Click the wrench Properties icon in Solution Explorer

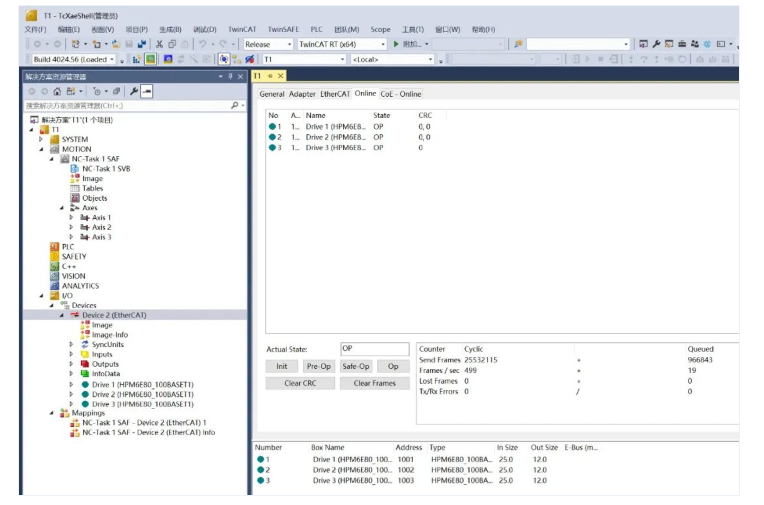coord(134,92)
